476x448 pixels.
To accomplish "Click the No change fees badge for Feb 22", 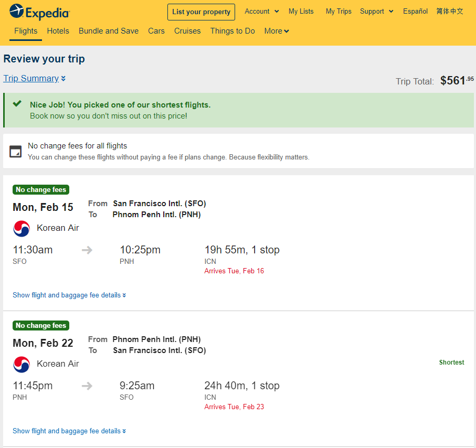I will pos(41,326).
